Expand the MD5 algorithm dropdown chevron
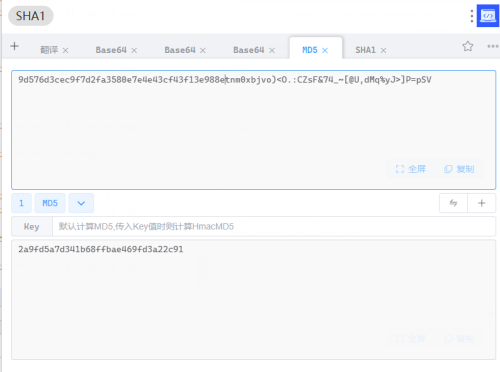The height and width of the screenshot is (372, 500). 81,203
